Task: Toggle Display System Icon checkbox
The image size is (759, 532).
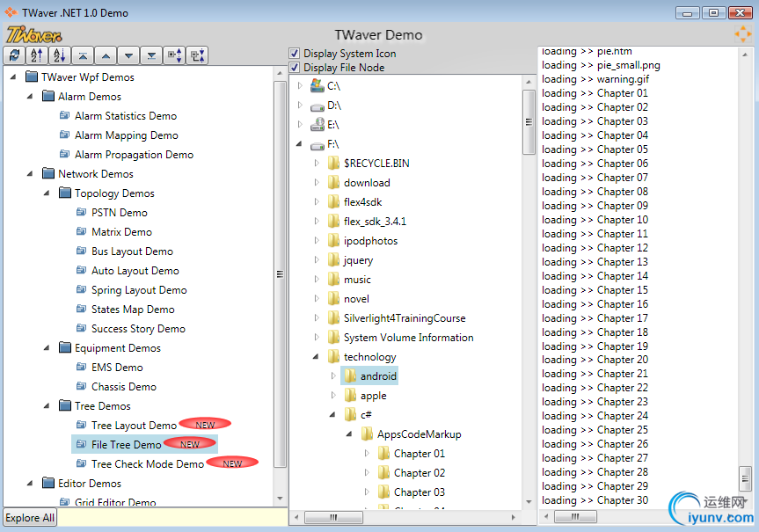Action: pos(295,54)
